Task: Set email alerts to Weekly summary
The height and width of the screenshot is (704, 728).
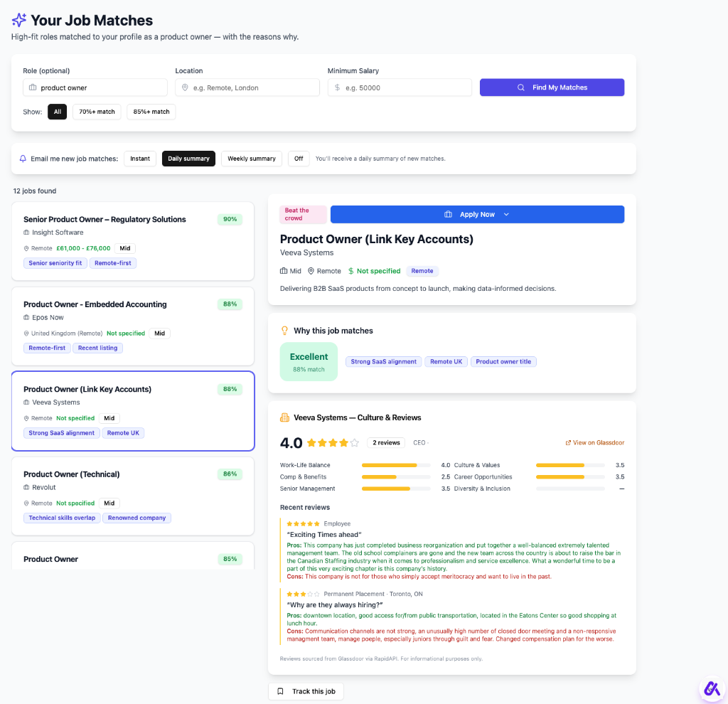Action: tap(252, 159)
